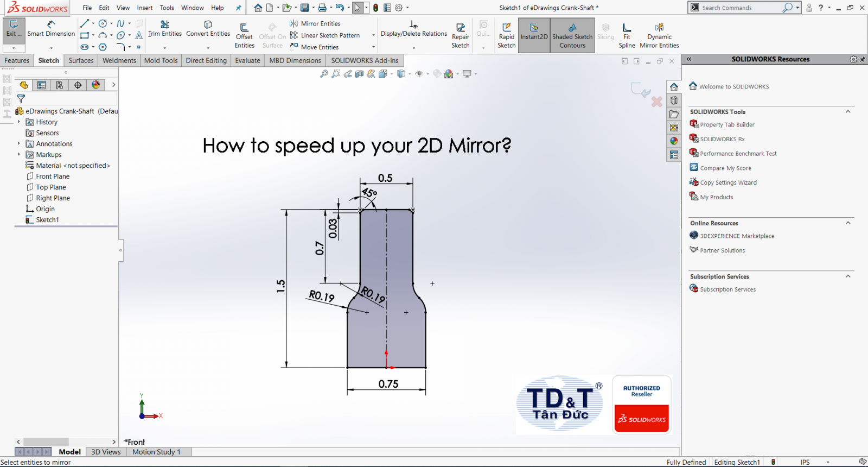
Task: Open the FeatureManager design tree tab
Action: (23, 85)
